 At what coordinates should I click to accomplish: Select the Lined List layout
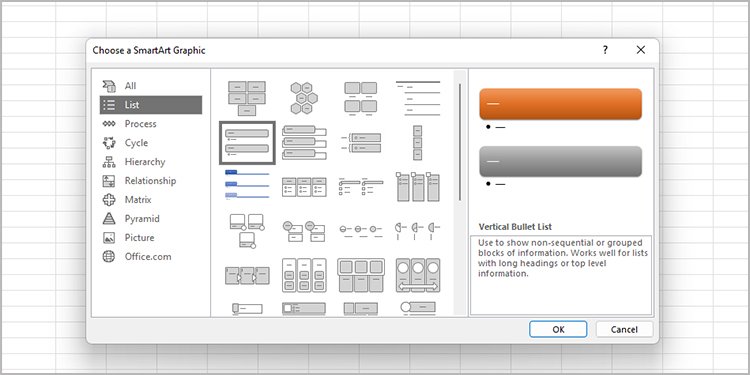(x=418, y=98)
